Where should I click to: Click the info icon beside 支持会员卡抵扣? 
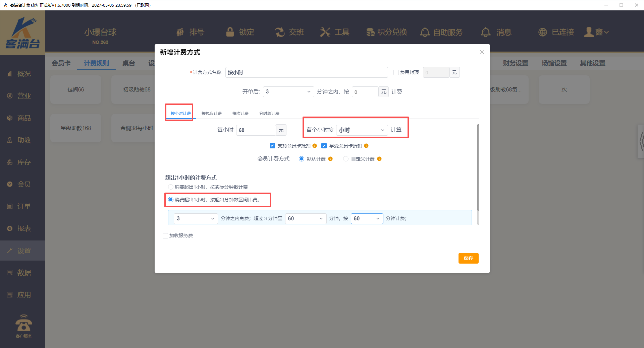click(315, 146)
